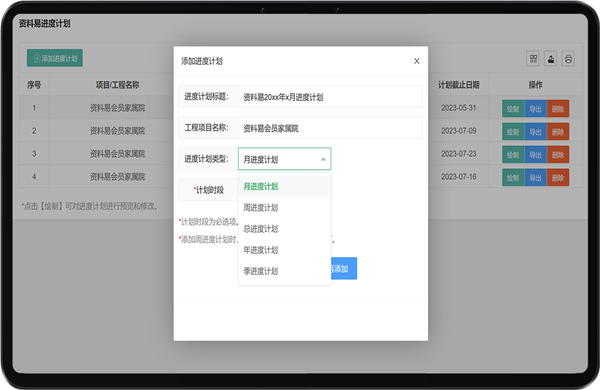Click the print icon in the table toolbar
The height and width of the screenshot is (390, 600).
click(x=568, y=59)
